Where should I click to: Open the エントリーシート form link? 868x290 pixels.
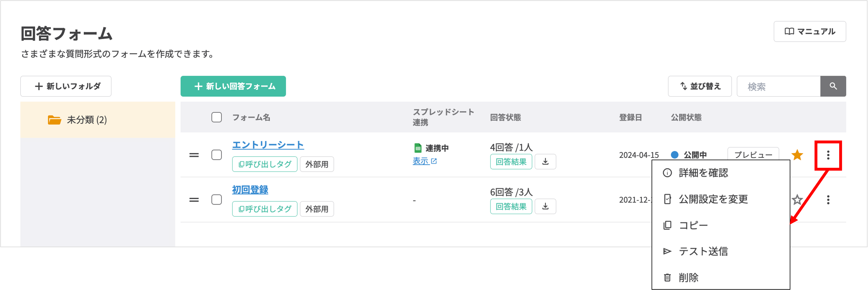pos(268,144)
